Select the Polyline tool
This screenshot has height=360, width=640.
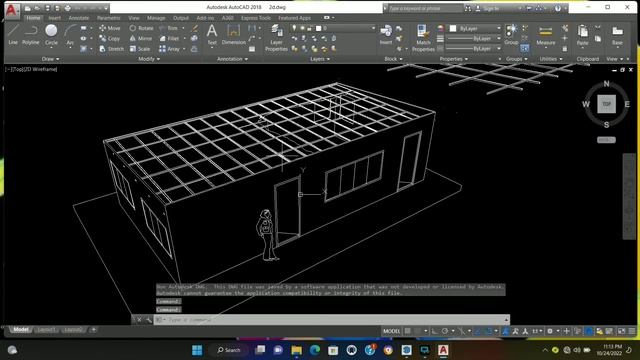pos(31,34)
